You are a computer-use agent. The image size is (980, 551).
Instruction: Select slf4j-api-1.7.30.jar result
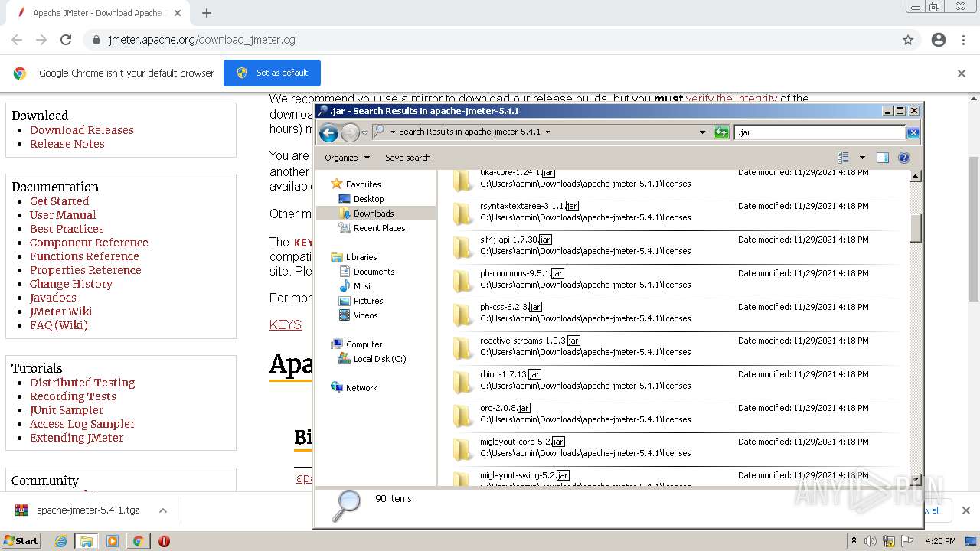(x=674, y=246)
